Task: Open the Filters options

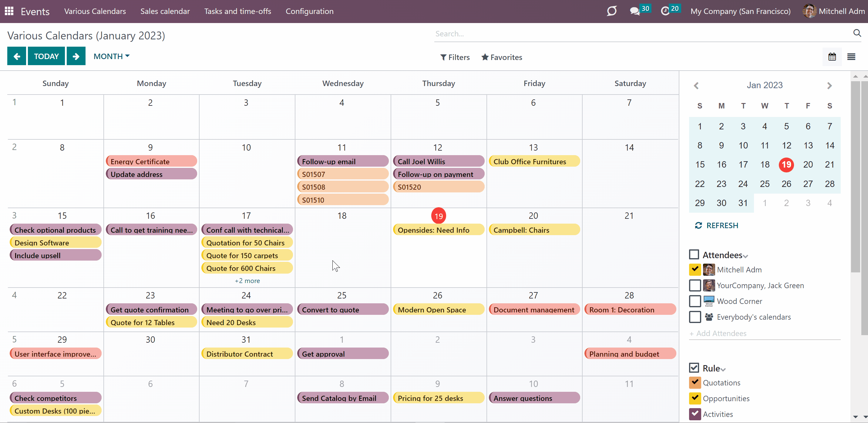Action: pyautogui.click(x=455, y=57)
